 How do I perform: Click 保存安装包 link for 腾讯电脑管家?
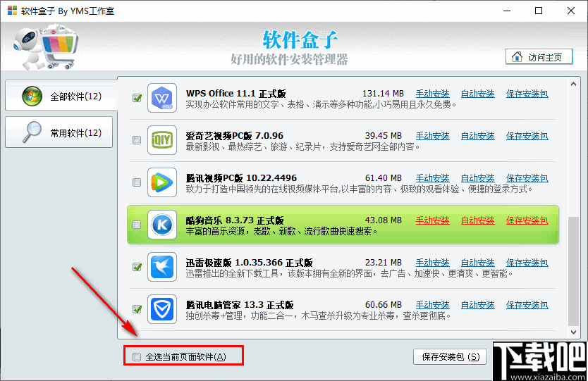tap(527, 306)
